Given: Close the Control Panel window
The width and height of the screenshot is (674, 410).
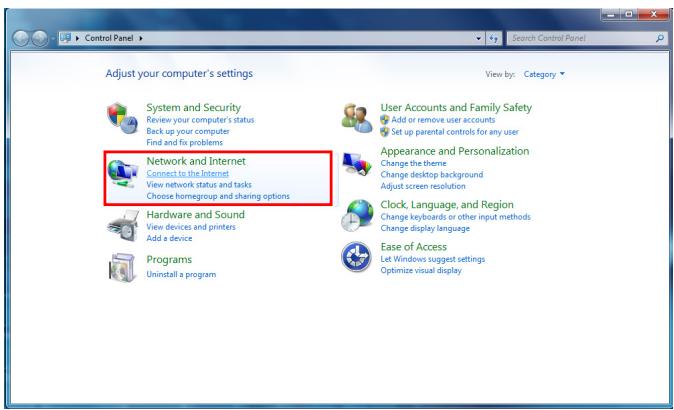Looking at the screenshot, I should tap(653, 14).
